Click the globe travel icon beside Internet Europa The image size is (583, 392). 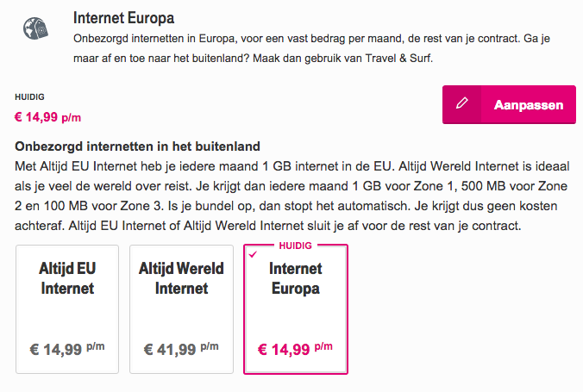click(x=35, y=28)
